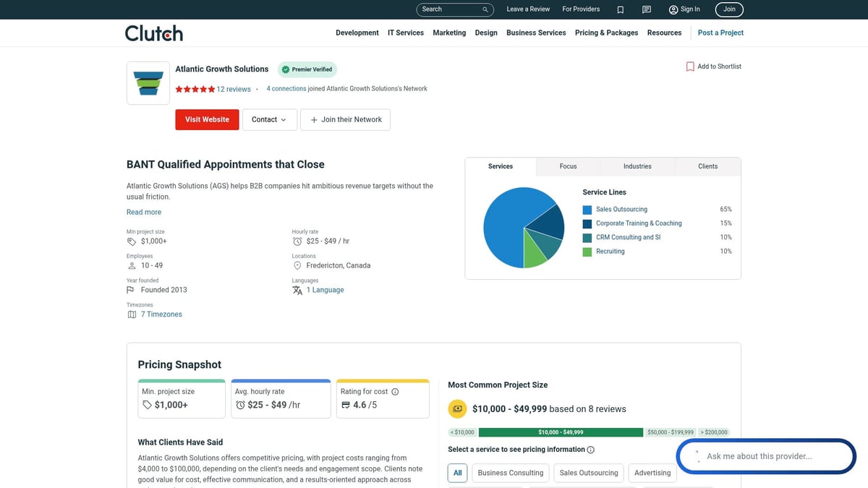868x488 pixels.
Task: Click info icon beside pricing information text
Action: [x=591, y=450]
